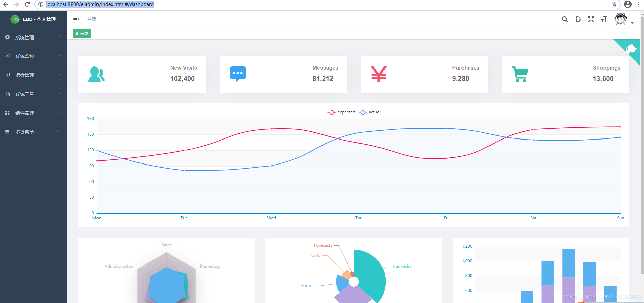Click the Wed label on line chart axis
Viewport: 644px width, 303px height.
pyautogui.click(x=272, y=218)
